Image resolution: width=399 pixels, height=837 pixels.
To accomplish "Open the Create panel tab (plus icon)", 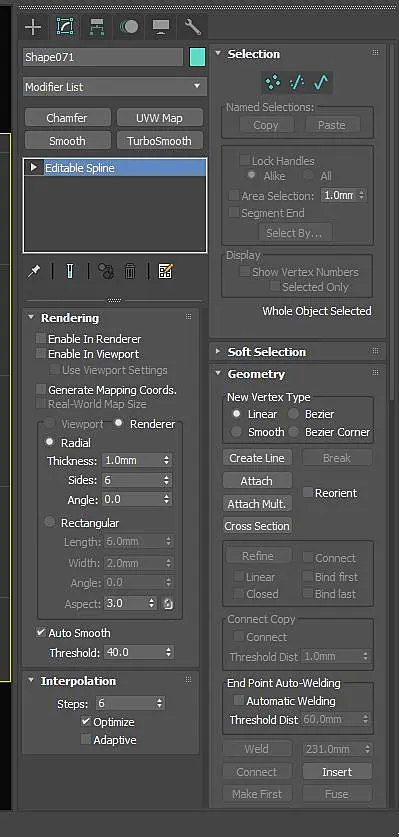I will (x=33, y=27).
